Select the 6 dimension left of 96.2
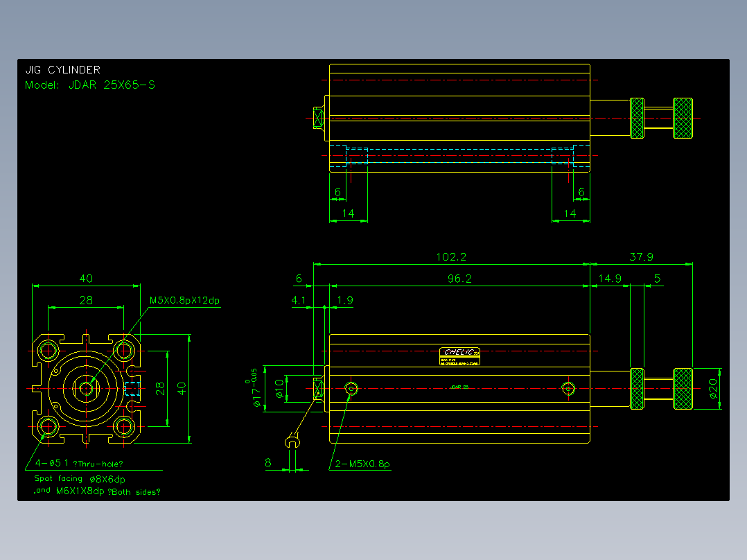 299,279
